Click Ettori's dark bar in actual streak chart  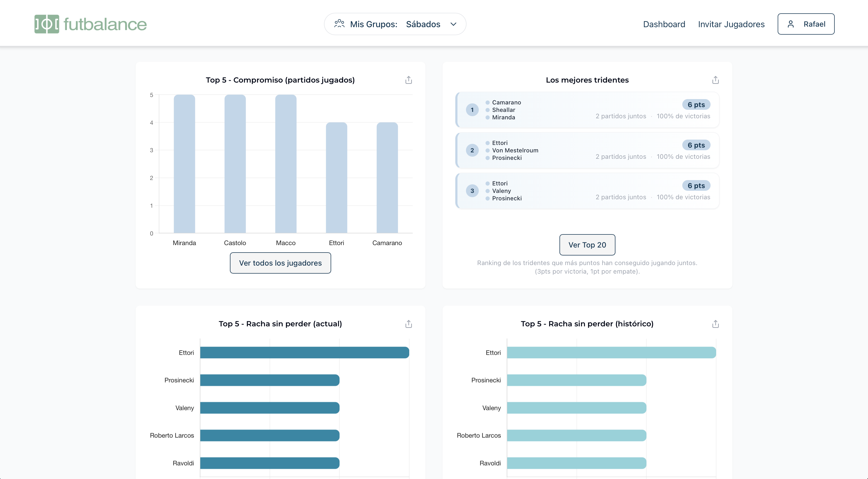coord(304,352)
